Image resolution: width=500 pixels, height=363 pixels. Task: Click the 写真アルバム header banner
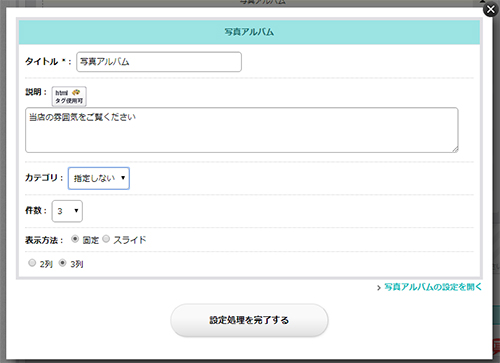click(249, 32)
